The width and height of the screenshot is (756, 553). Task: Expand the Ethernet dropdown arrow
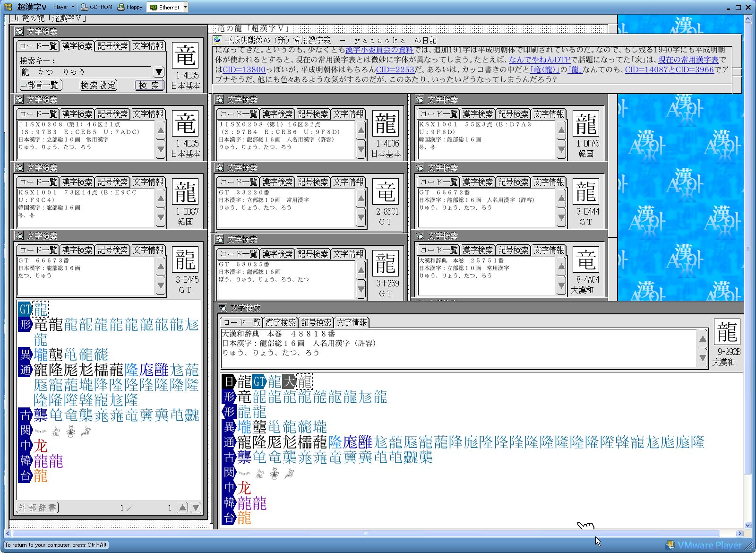[185, 7]
